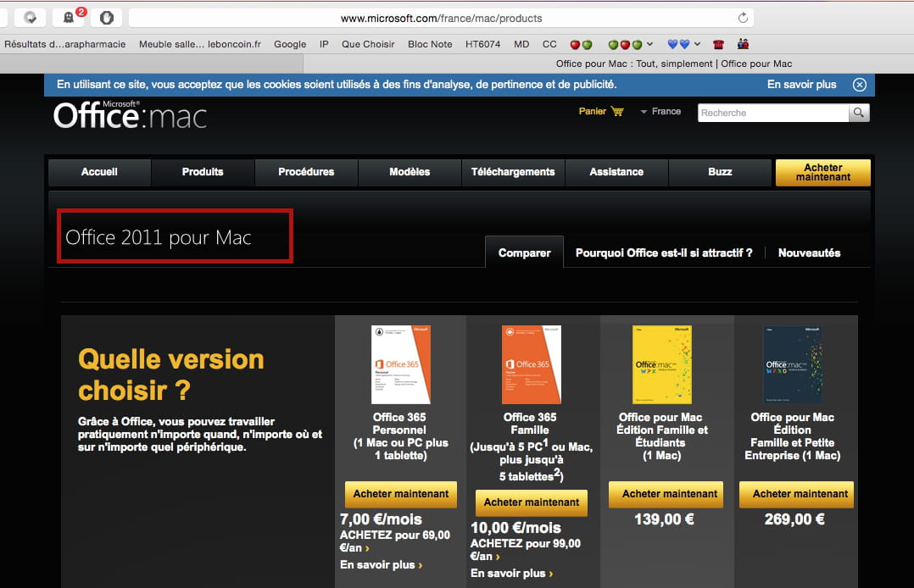Open the Téléchargements menu item

click(x=513, y=172)
